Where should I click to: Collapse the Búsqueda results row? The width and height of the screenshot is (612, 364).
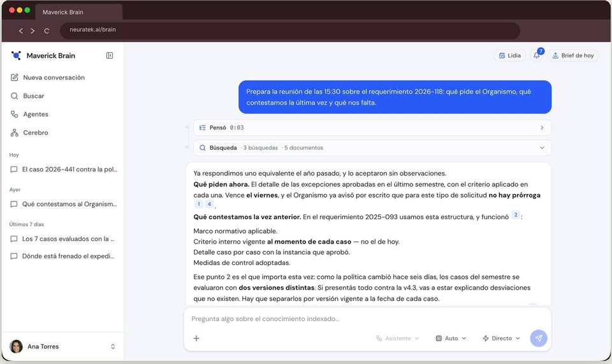[372, 148]
